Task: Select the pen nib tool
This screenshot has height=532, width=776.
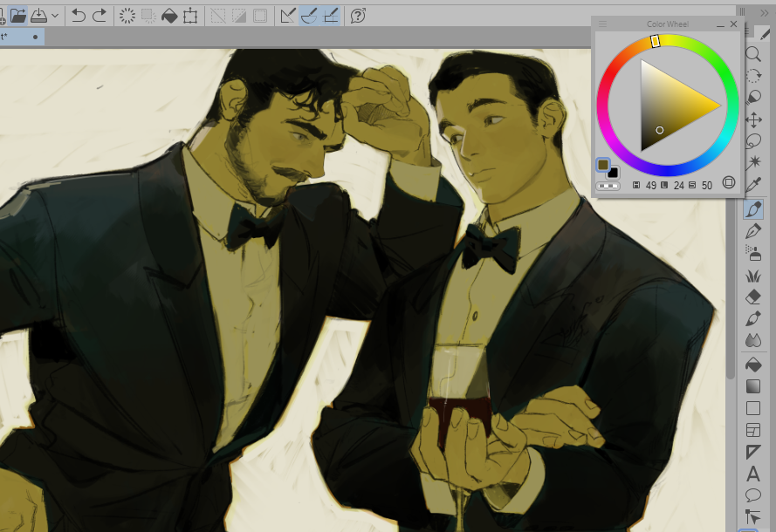Action: pos(753,231)
